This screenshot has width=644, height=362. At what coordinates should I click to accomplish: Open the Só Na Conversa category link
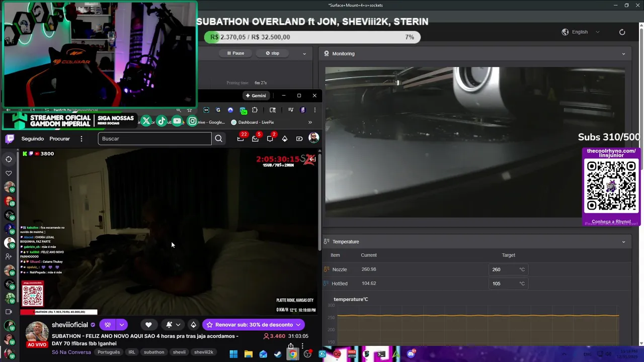(x=71, y=352)
